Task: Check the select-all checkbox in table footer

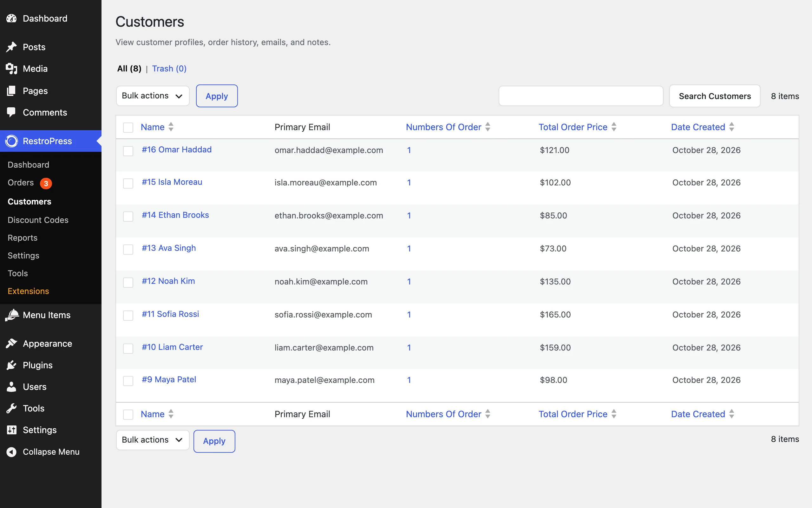Action: 128,415
